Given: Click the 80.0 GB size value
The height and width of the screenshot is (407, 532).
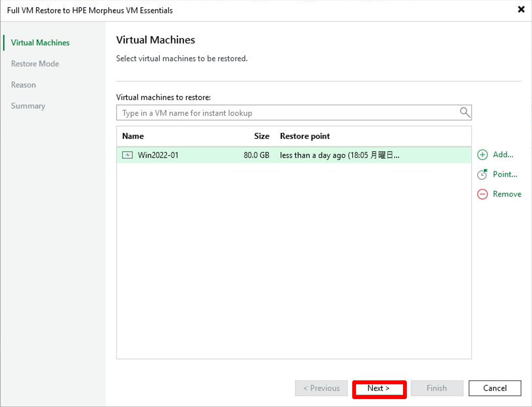Looking at the screenshot, I should pyautogui.click(x=256, y=155).
